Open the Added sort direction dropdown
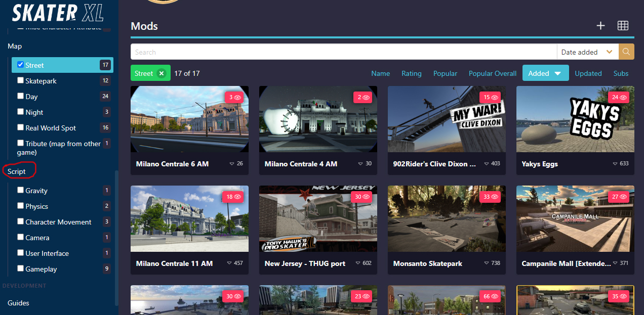This screenshot has width=644, height=315. (546, 73)
